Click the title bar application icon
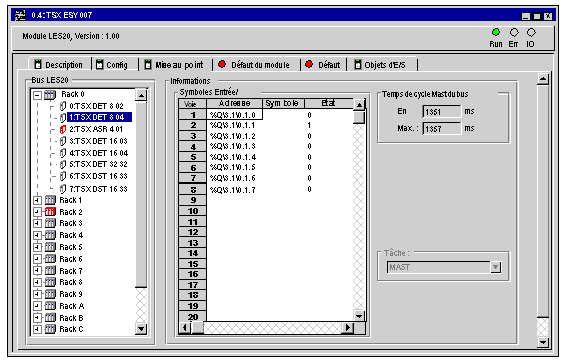Screen dimensions: 564x364 [x=21, y=15]
